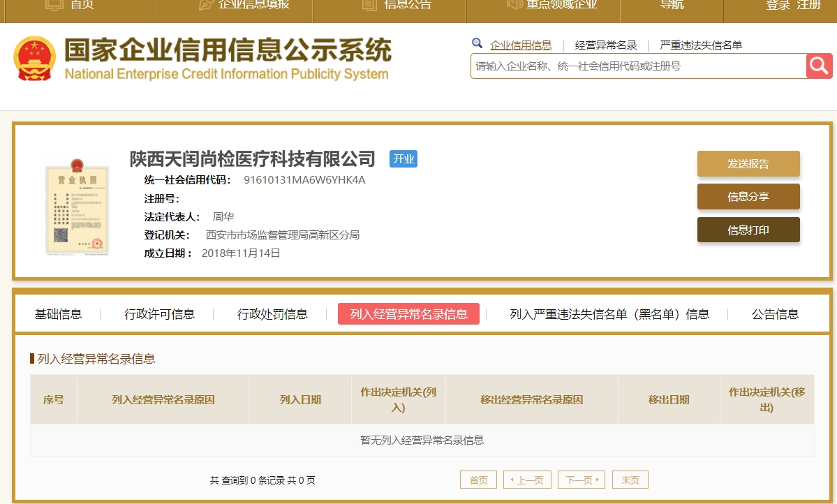Click the 列入经营异常名录信息 section heading
Viewport: 837px width, 504px height.
(x=96, y=359)
